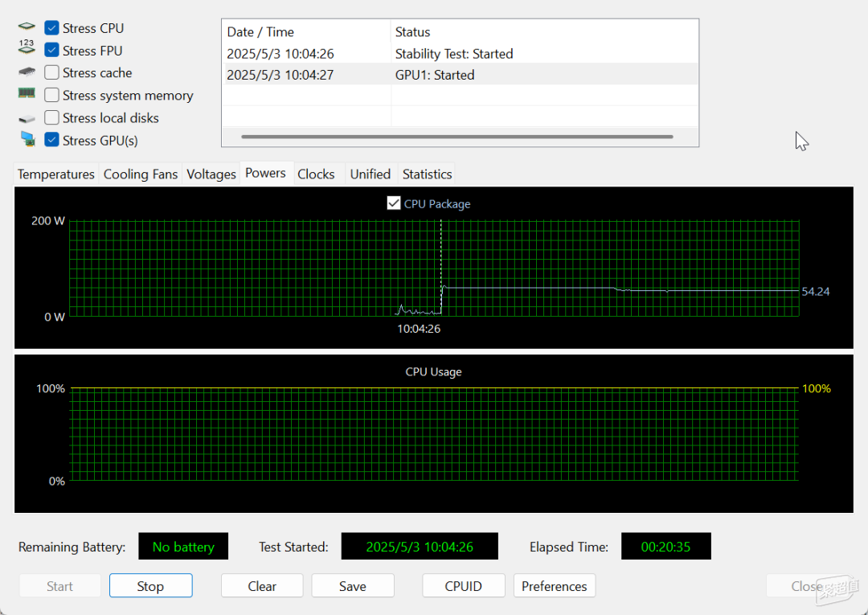Click the Stop button
The width and height of the screenshot is (868, 615).
click(x=150, y=586)
